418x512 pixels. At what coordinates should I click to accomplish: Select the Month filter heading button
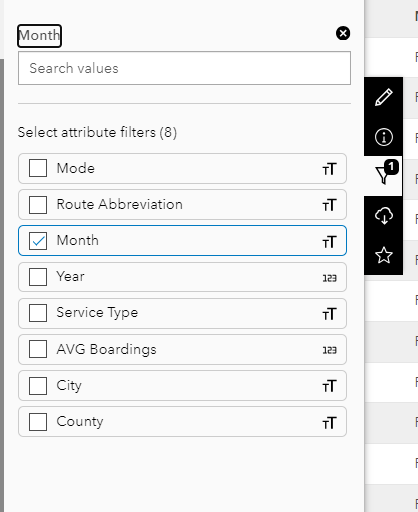39,36
